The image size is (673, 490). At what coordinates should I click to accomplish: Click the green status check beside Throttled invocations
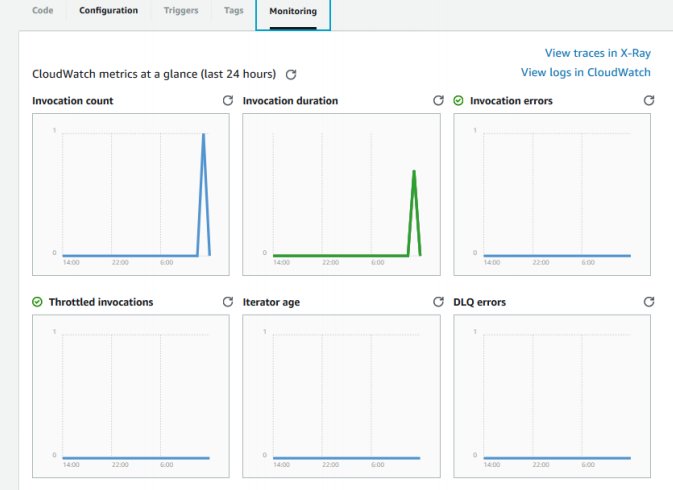tap(37, 302)
